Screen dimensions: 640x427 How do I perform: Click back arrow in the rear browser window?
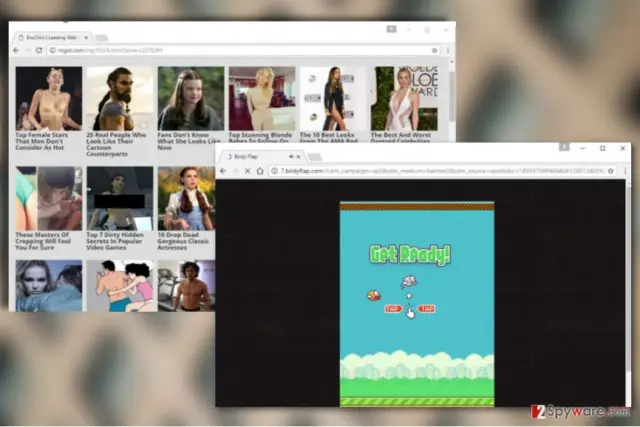point(16,50)
